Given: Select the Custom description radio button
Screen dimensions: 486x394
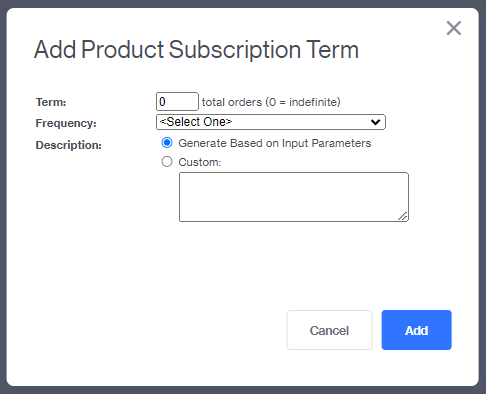Looking at the screenshot, I should pyautogui.click(x=167, y=162).
